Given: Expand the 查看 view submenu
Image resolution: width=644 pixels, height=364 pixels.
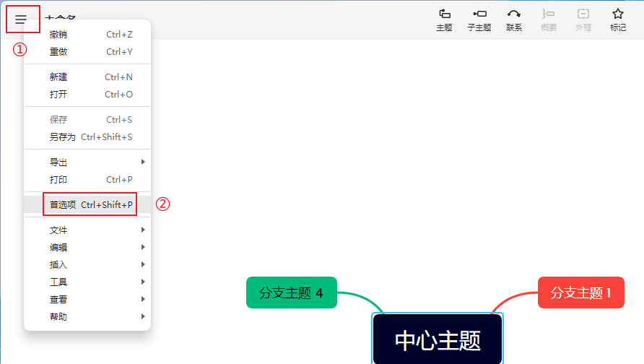Looking at the screenshot, I should pyautogui.click(x=87, y=300).
